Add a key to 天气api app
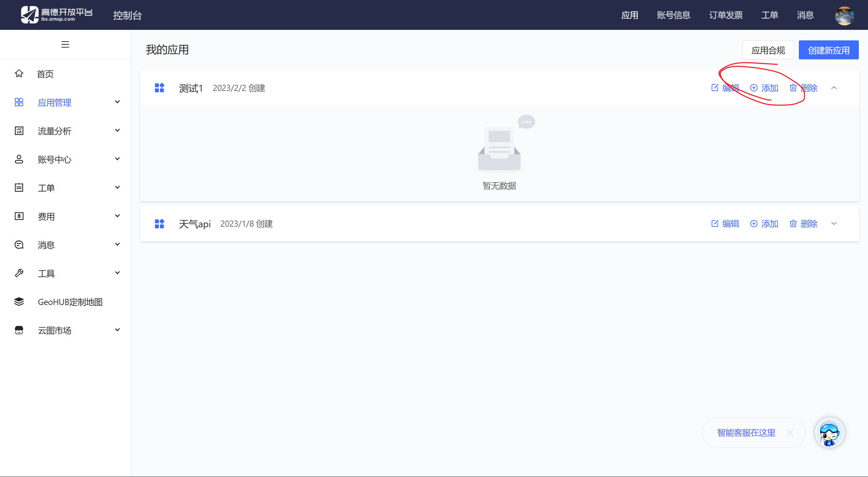Image resolution: width=868 pixels, height=477 pixels. (x=764, y=224)
